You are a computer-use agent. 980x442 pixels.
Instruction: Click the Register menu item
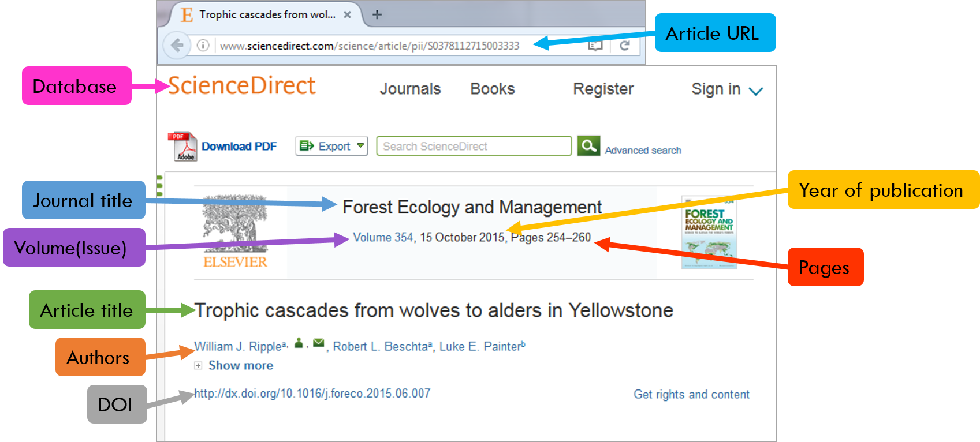603,89
